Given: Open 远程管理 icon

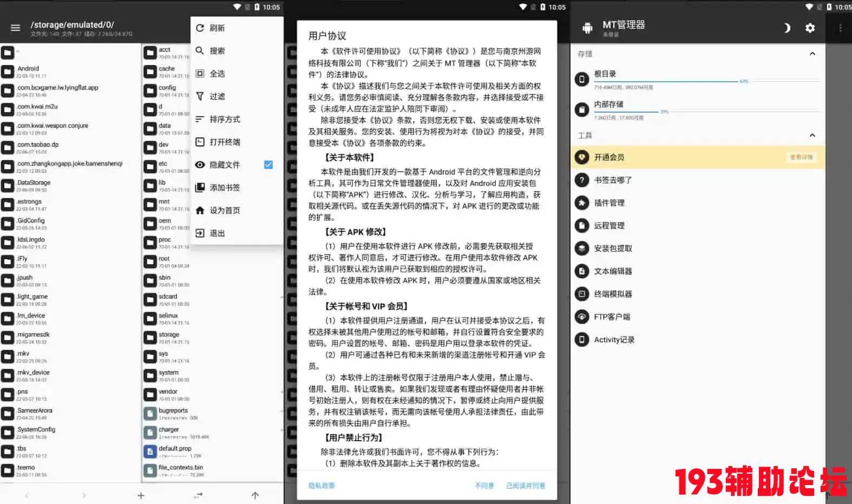Looking at the screenshot, I should pyautogui.click(x=582, y=225).
